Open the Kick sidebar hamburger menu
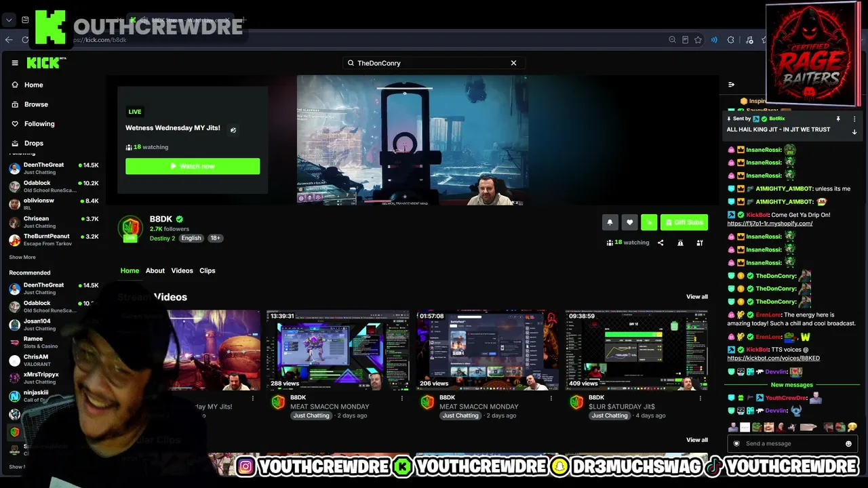The image size is (868, 488). (x=15, y=63)
